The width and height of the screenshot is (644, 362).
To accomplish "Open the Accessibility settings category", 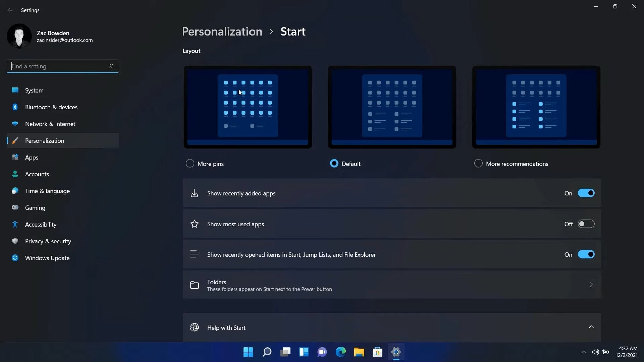I will [41, 224].
